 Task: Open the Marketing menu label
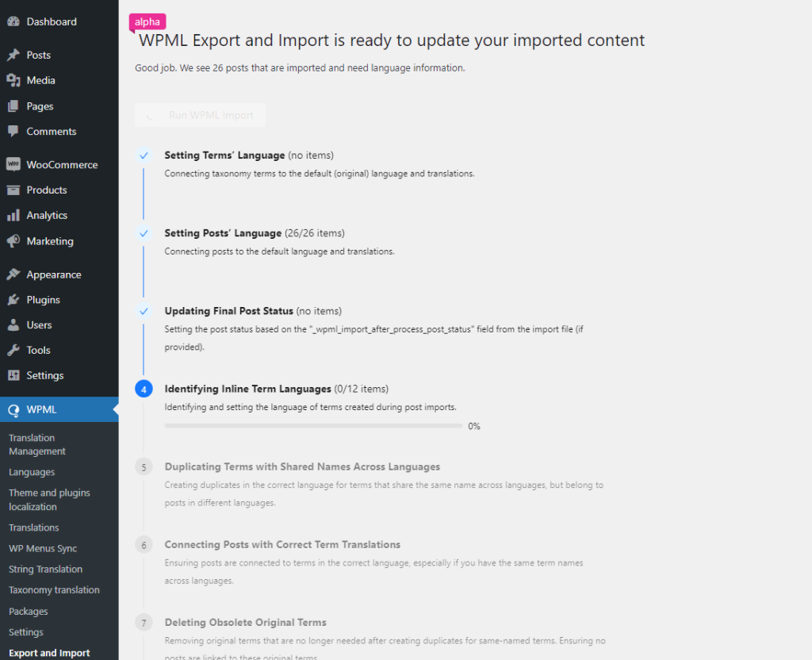pyautogui.click(x=50, y=241)
